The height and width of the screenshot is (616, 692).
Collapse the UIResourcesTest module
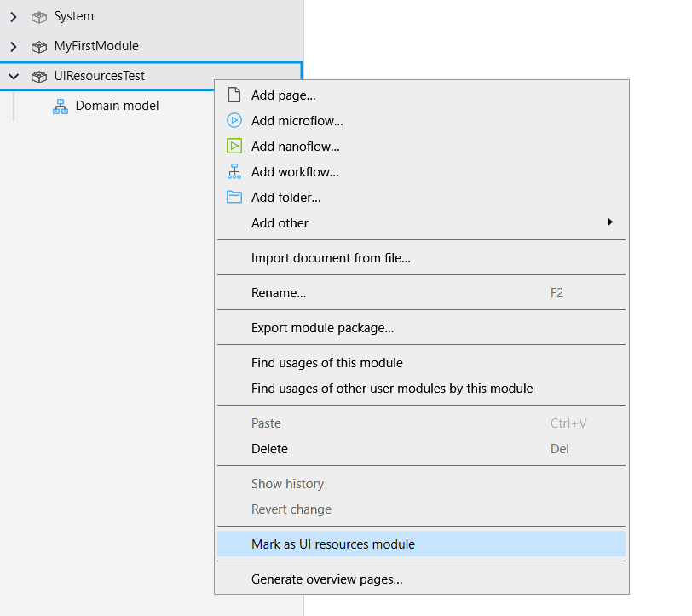13,76
